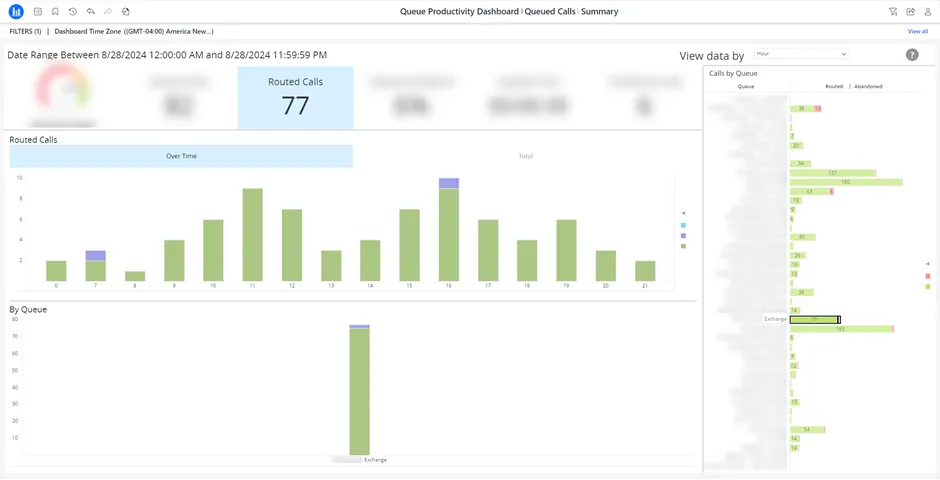This screenshot has width=940, height=480.
Task: Click the Exchange label in Calls by Queue
Action: click(775, 319)
